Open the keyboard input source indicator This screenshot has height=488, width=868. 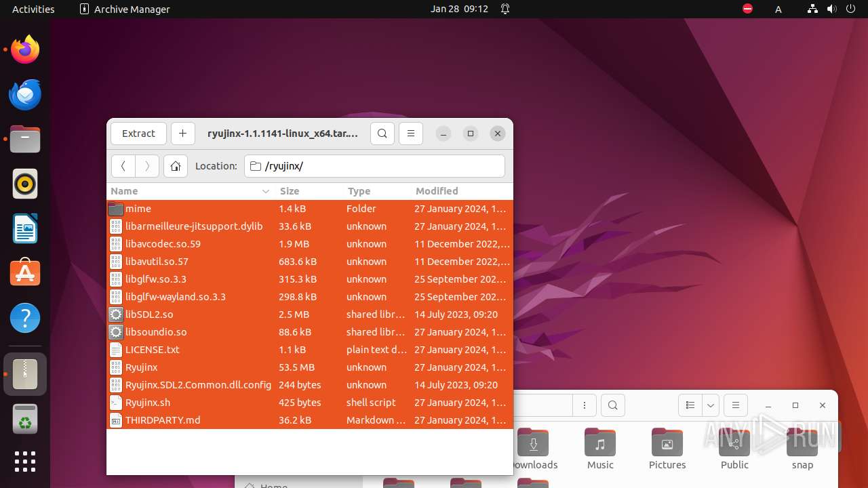pos(778,9)
